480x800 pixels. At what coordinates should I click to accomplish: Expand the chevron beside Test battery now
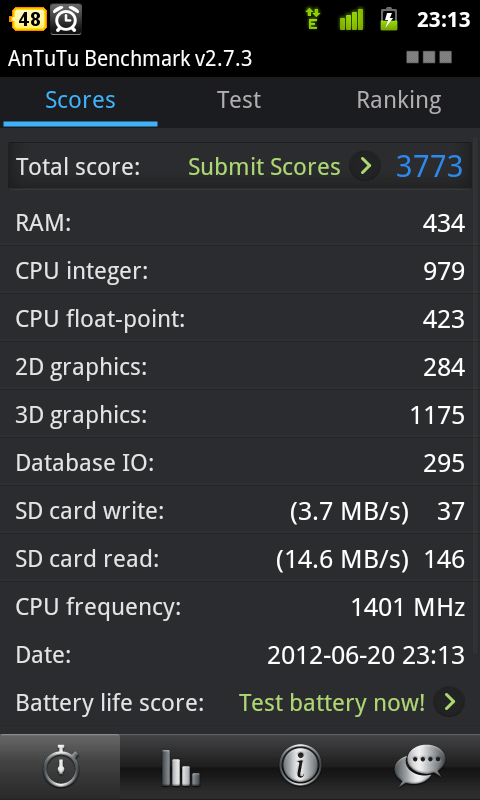click(x=449, y=703)
